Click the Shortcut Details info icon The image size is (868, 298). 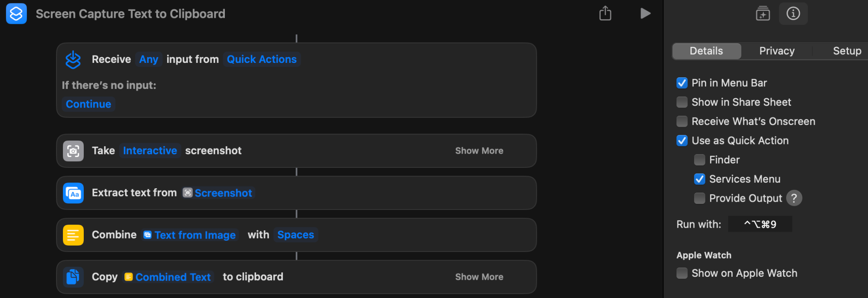point(793,13)
